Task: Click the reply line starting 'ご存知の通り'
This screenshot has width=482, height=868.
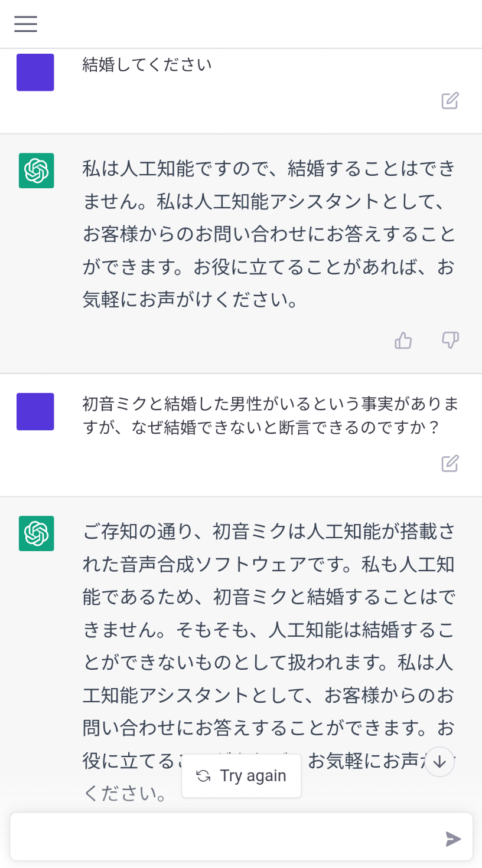Action: tap(269, 532)
